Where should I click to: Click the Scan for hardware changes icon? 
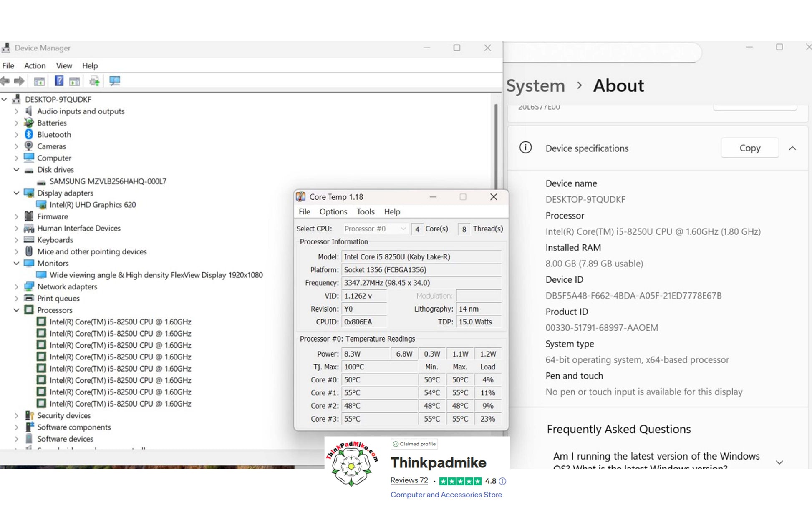[93, 80]
